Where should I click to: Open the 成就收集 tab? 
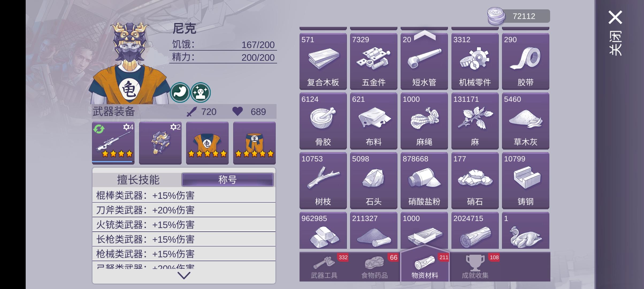point(475,267)
